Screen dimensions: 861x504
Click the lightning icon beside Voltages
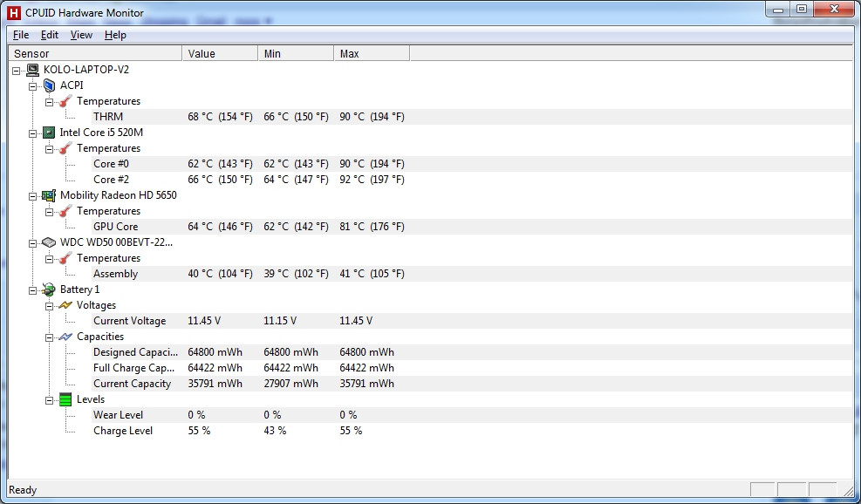tap(65, 305)
